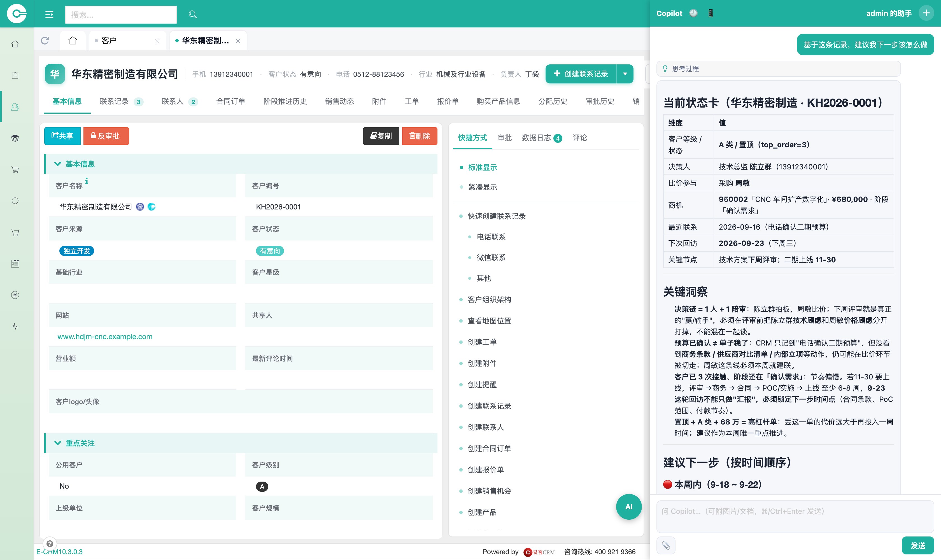The height and width of the screenshot is (560, 941).
Task: Click 微信联系 shortcut
Action: (491, 258)
